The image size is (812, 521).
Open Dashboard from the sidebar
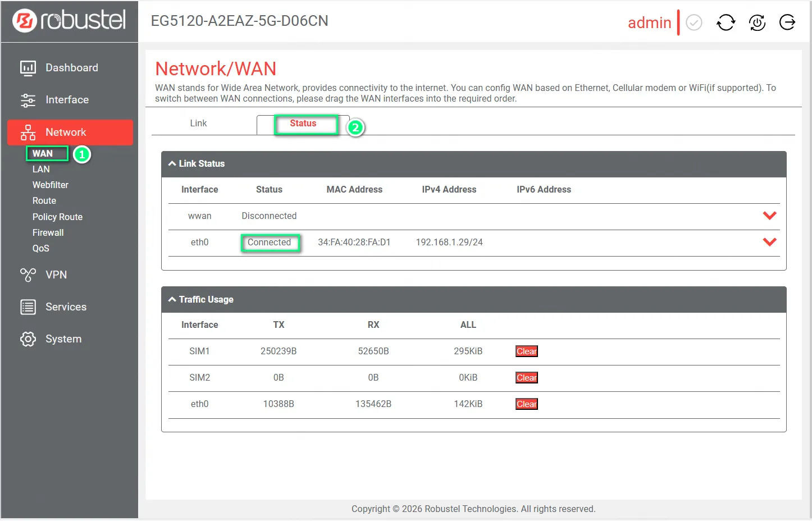coord(71,68)
